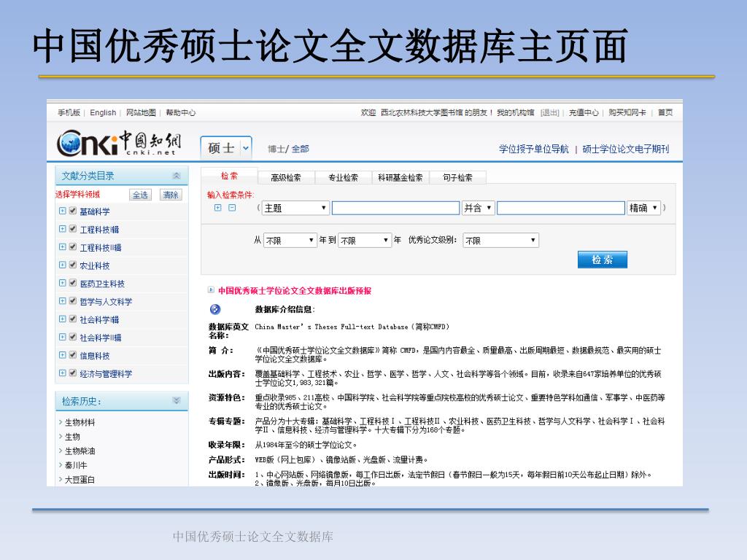Switch to the 专业检索 tab
The height and width of the screenshot is (560, 747).
pyautogui.click(x=343, y=178)
